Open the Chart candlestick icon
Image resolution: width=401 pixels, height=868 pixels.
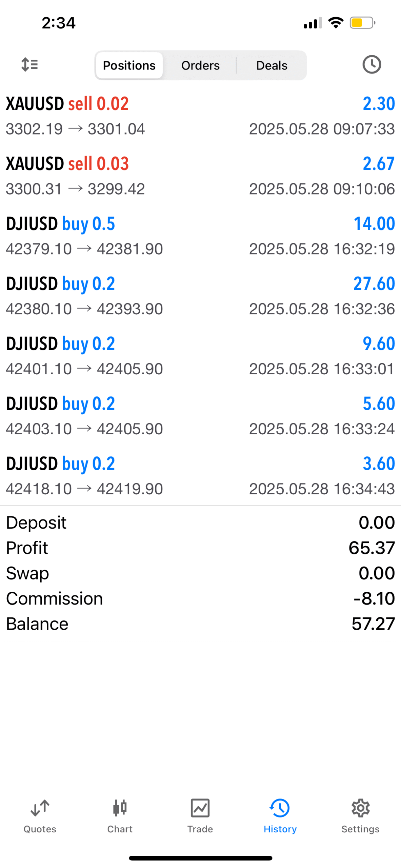pyautogui.click(x=120, y=808)
